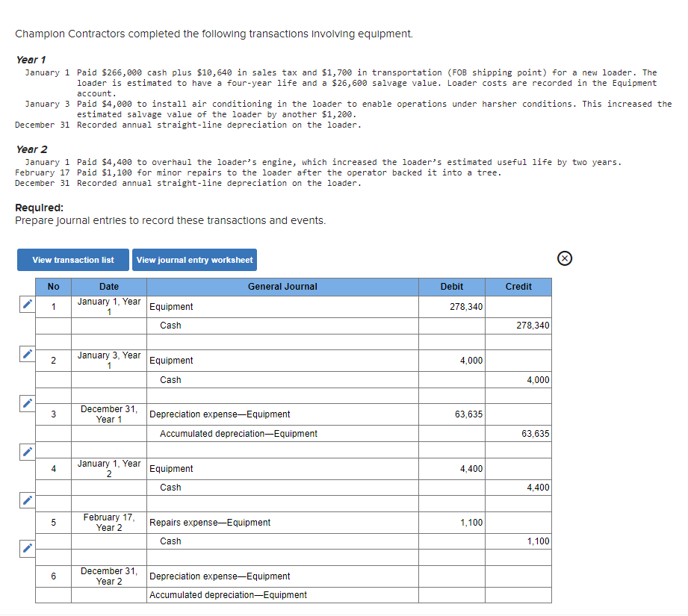Select Accumulated depreciation—Equipment in entry 6
This screenshot has height=616, width=688.
282,595
